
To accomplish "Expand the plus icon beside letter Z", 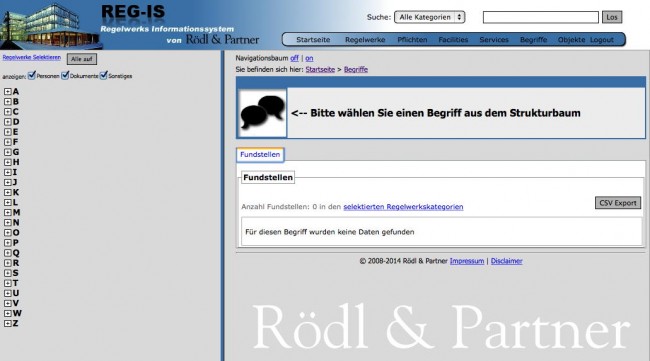I will (x=7, y=323).
